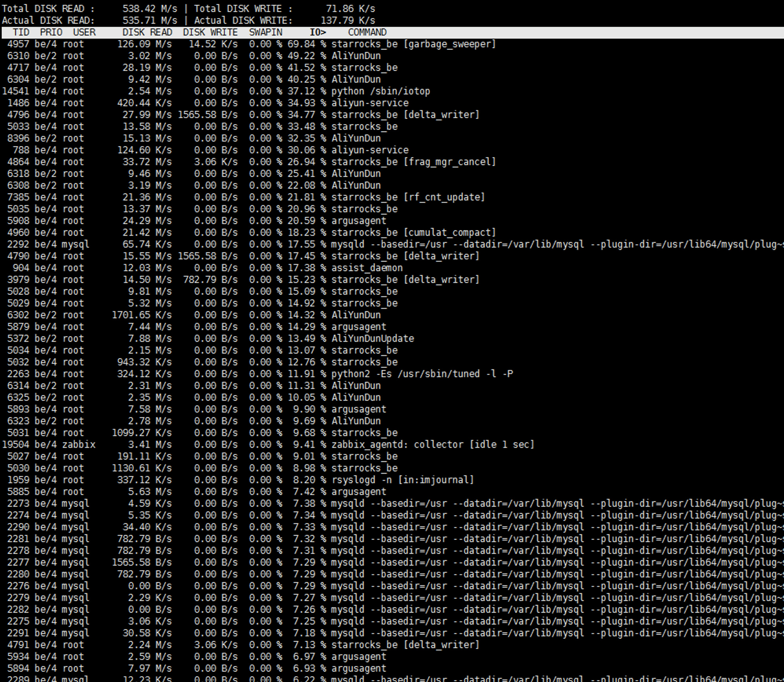Click the COMMAND column header
Viewport: 784px width, 682px height.
click(x=367, y=32)
